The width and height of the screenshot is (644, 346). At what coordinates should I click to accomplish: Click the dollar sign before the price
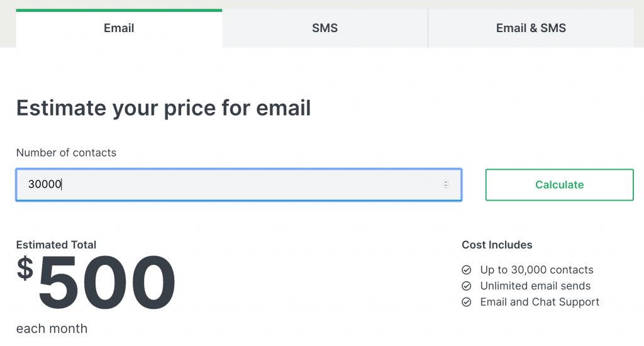tap(25, 268)
